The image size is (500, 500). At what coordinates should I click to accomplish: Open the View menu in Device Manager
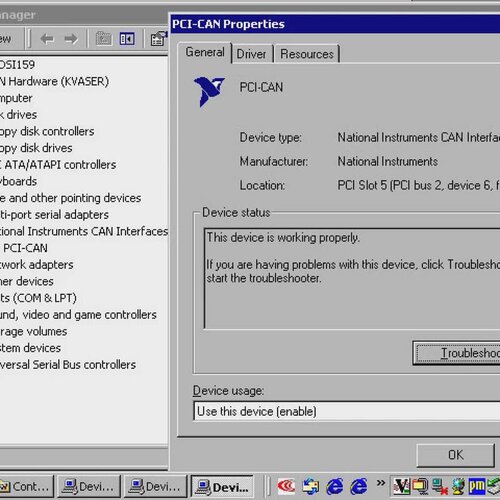5,39
